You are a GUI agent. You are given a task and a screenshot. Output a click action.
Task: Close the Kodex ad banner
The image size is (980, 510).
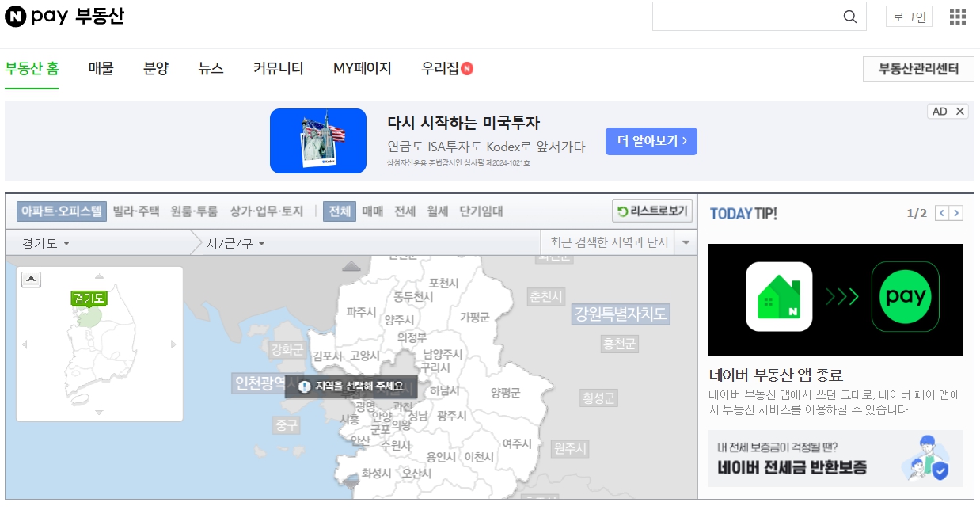click(960, 112)
